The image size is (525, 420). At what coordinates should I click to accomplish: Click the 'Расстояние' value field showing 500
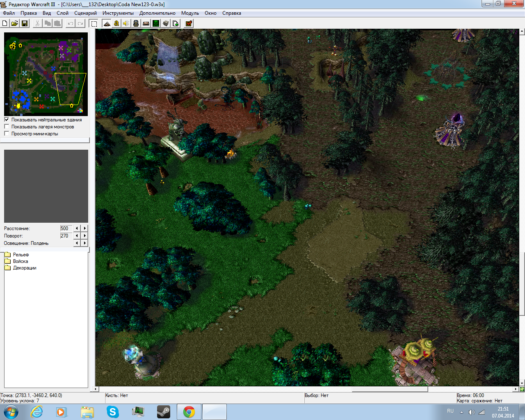[x=66, y=228]
